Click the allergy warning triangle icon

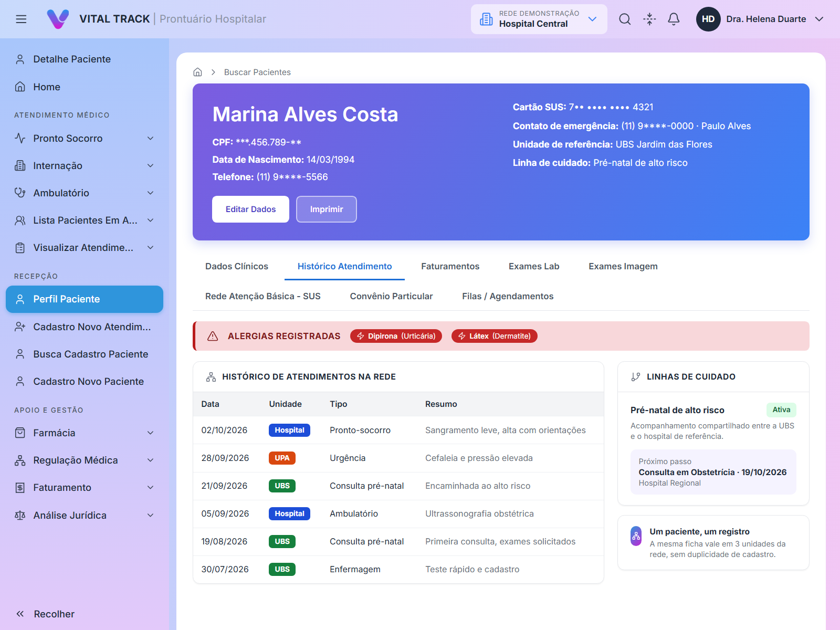[213, 336]
